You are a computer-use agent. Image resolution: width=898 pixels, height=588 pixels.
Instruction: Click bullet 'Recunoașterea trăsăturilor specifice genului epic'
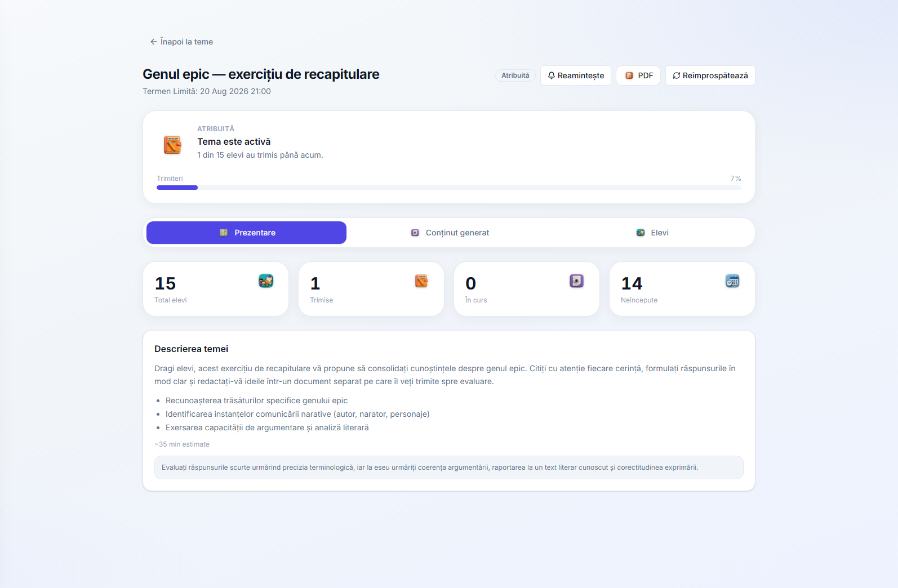click(x=256, y=400)
